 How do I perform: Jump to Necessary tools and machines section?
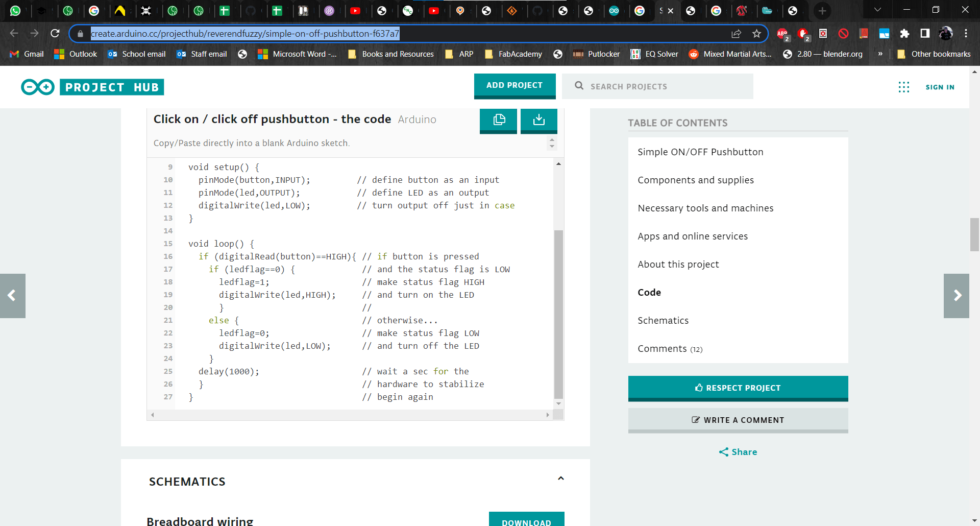coord(705,208)
